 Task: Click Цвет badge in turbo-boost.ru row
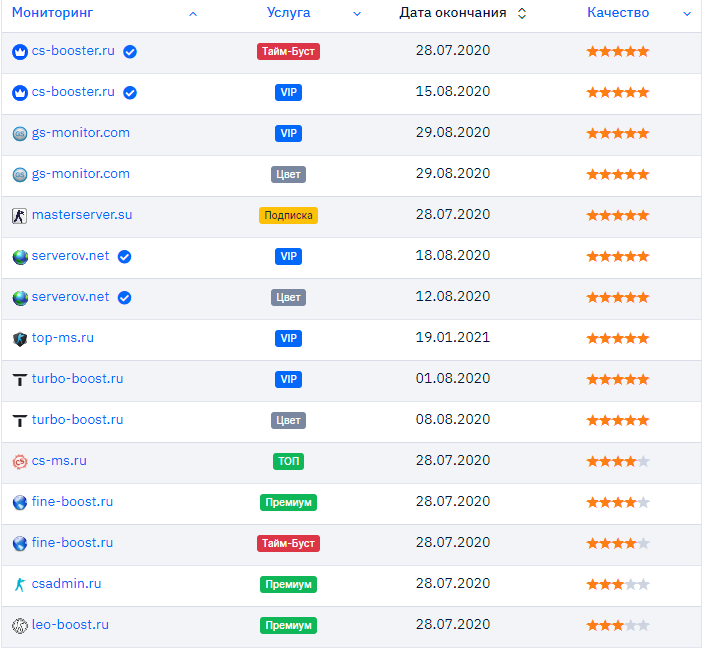point(288,420)
